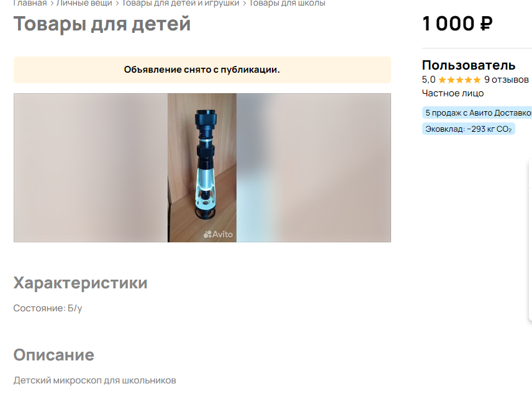The image size is (532, 394).
Task: Go to Товары для детей и игрушки breadcrumb
Action: (x=181, y=3)
